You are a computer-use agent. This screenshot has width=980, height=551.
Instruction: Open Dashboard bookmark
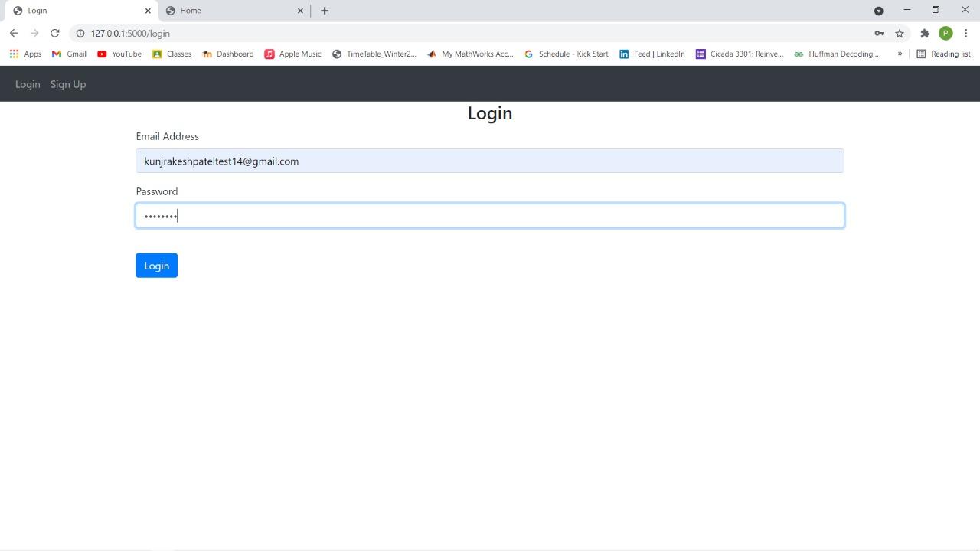pyautogui.click(x=227, y=54)
